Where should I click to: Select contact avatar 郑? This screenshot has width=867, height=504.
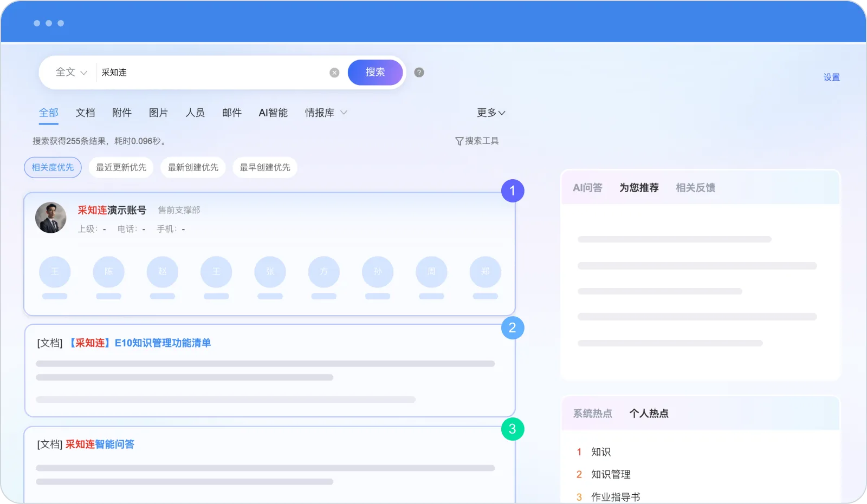tap(486, 272)
